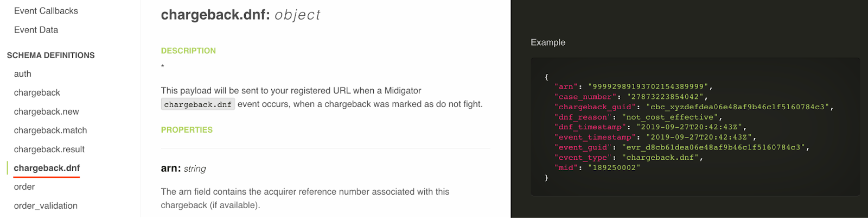Open chargeback.new schema in sidebar

[x=47, y=111]
